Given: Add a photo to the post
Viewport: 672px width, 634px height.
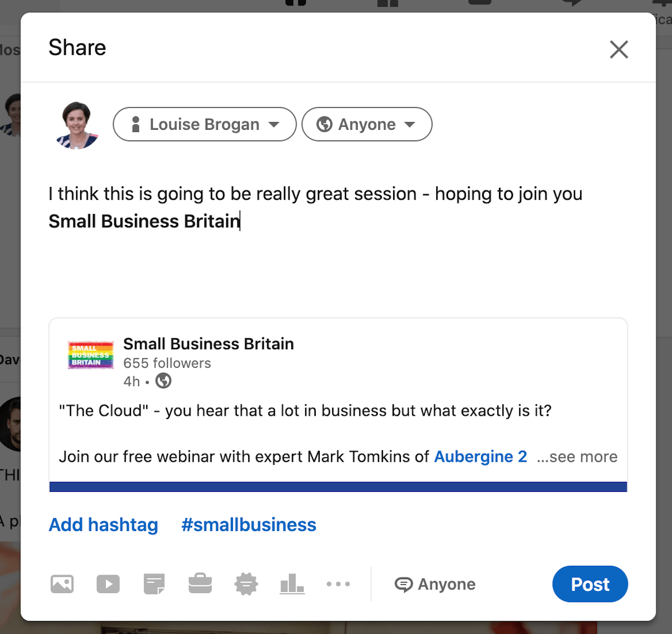Looking at the screenshot, I should coord(62,584).
